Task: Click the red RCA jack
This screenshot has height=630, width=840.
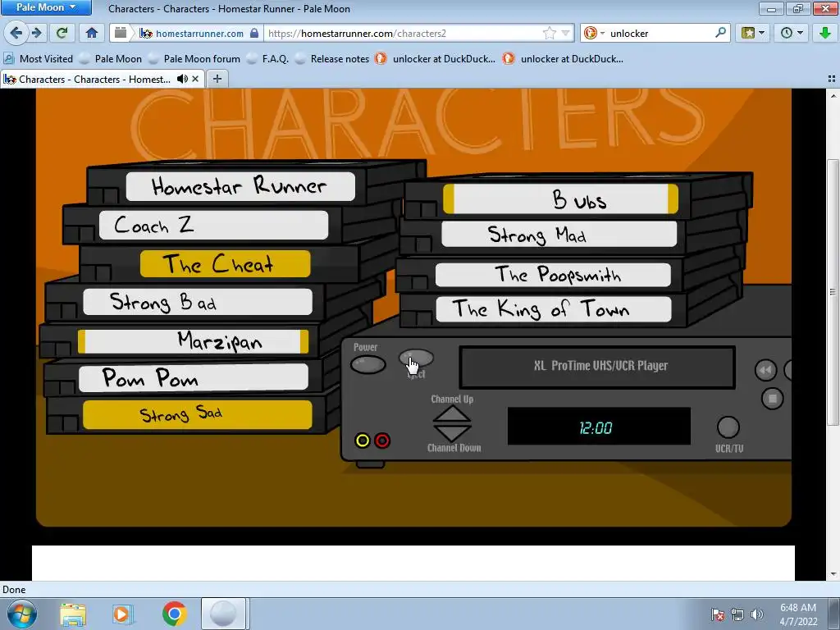Action: [382, 441]
